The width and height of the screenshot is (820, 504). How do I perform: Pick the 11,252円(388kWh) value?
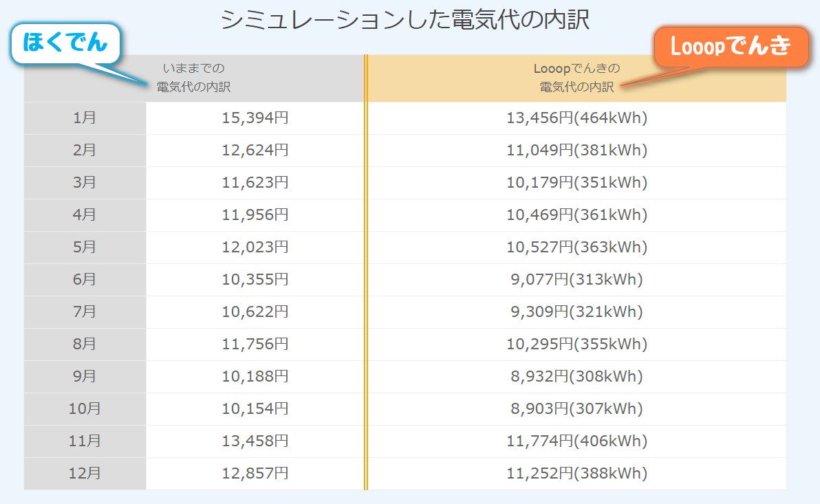577,474
